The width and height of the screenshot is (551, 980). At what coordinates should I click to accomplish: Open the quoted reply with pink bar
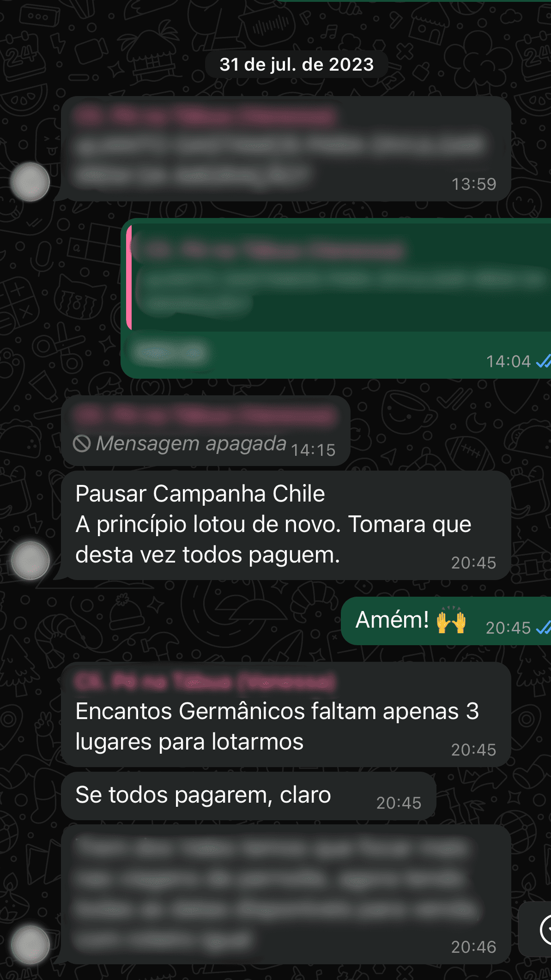[339, 278]
